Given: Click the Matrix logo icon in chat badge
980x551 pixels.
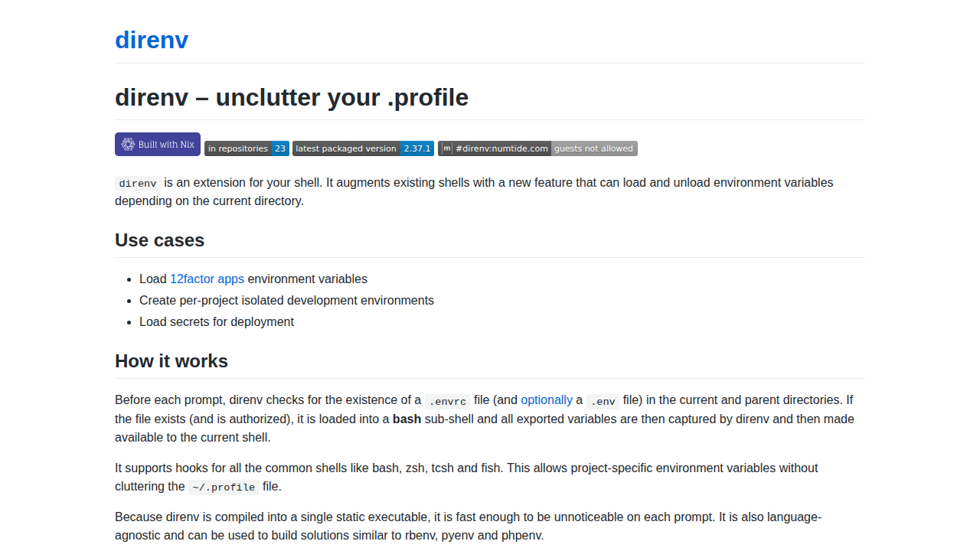Looking at the screenshot, I should pos(447,148).
